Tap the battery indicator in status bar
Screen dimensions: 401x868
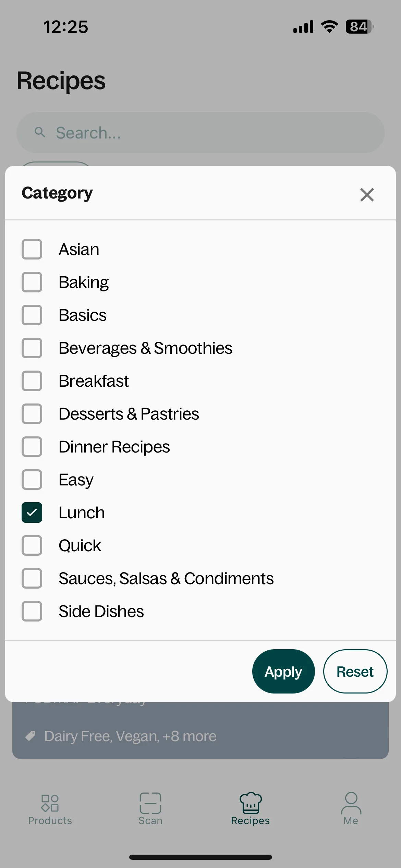359,27
